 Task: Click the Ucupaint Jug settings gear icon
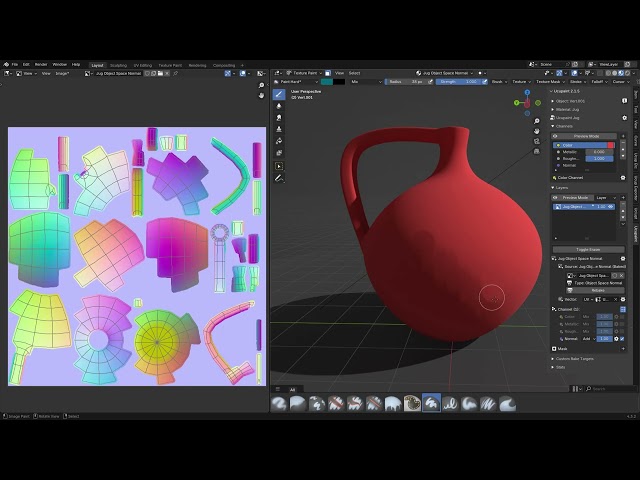(x=624, y=118)
